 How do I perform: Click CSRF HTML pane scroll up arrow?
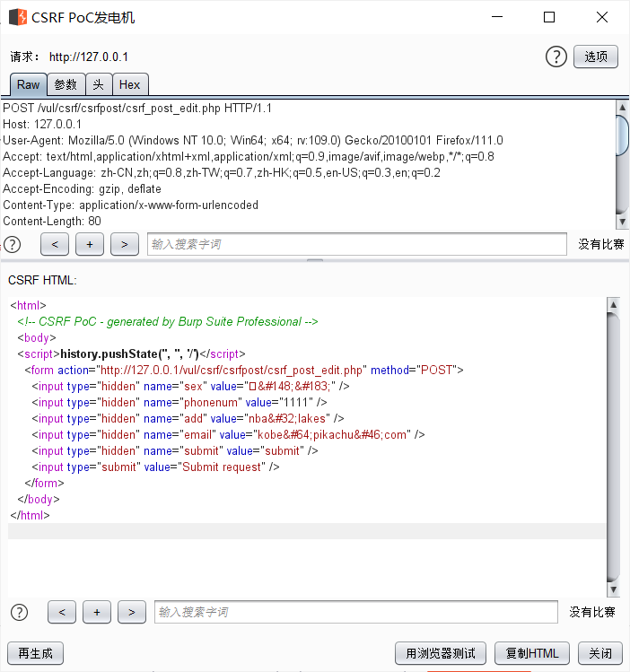[613, 305]
